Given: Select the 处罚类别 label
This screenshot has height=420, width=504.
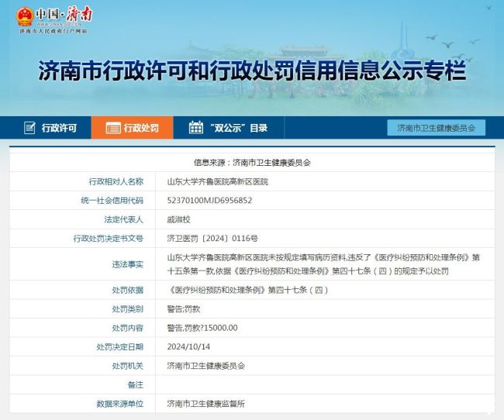Looking at the screenshot, I should (x=127, y=309).
